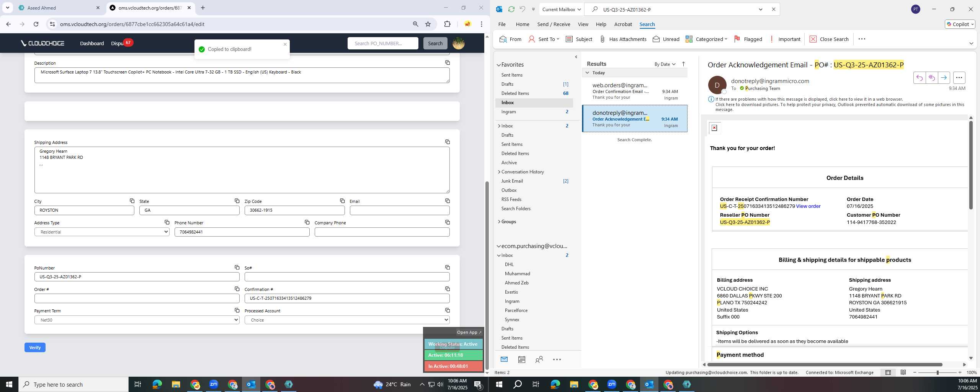
Task: Open By Date sort dropdown
Action: click(x=665, y=64)
